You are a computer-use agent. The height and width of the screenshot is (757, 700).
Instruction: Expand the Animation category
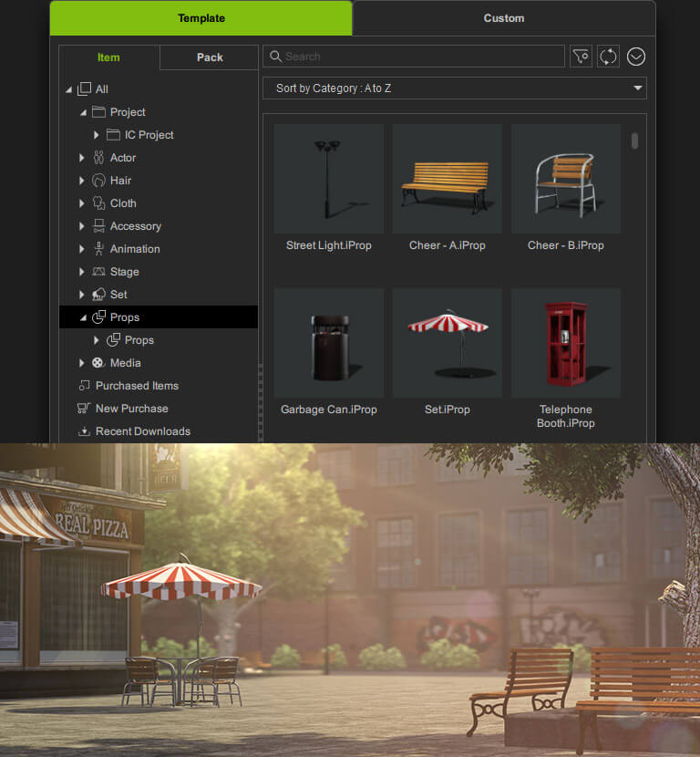click(81, 249)
